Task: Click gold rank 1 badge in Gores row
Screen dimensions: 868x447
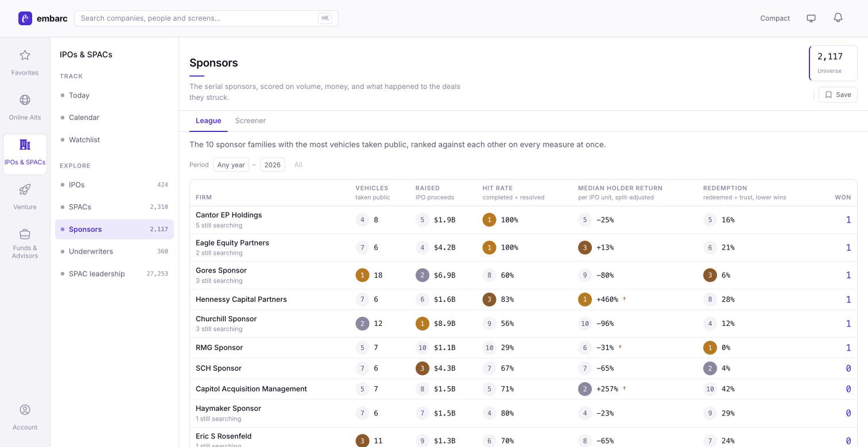Action: (362, 275)
